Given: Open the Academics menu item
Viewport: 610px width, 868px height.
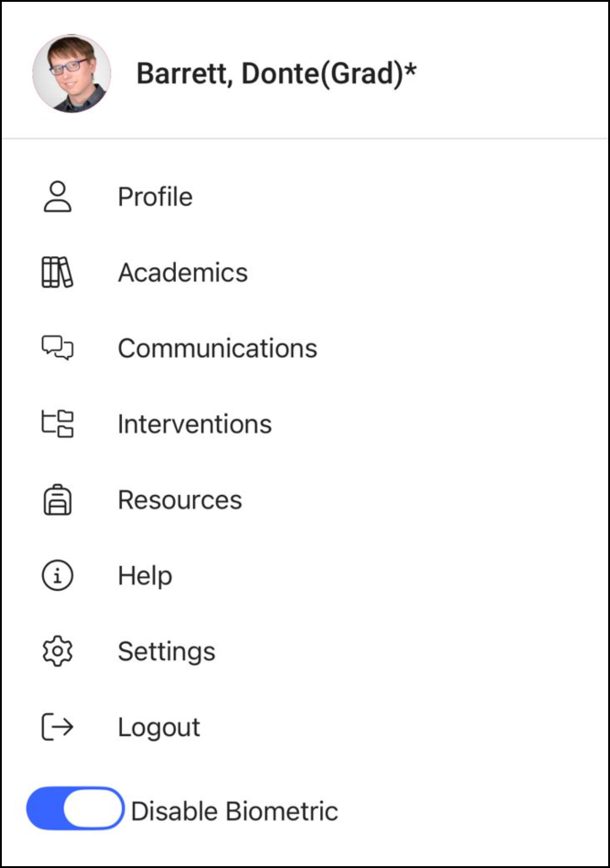Looking at the screenshot, I should [x=183, y=273].
